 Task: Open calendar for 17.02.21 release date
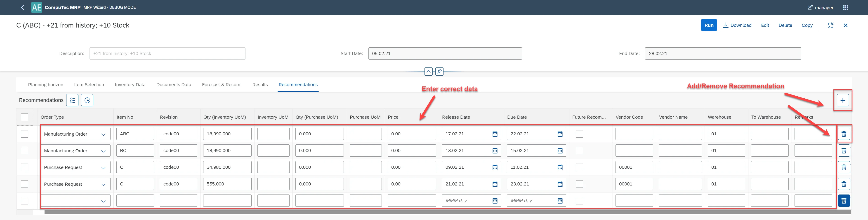coord(495,134)
